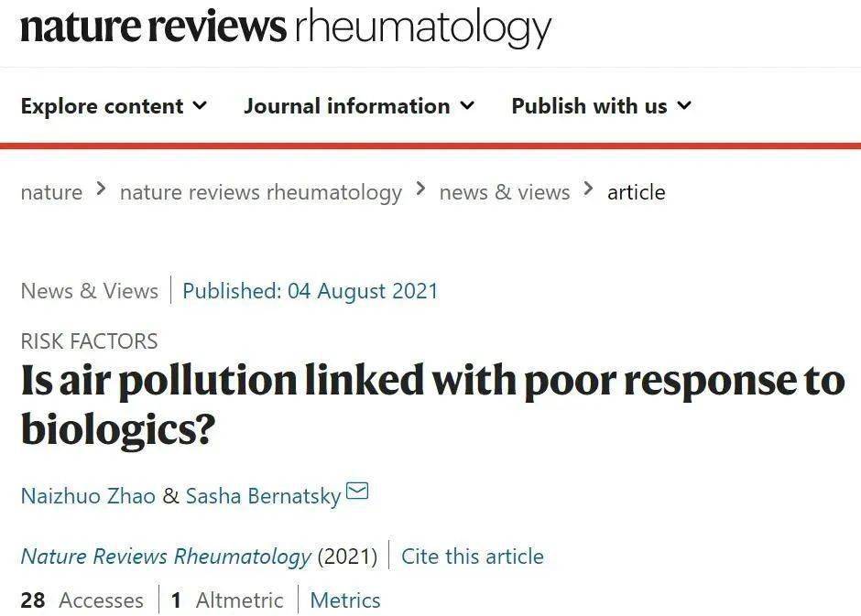
Task: Open the Journal information menu
Action: tap(347, 106)
